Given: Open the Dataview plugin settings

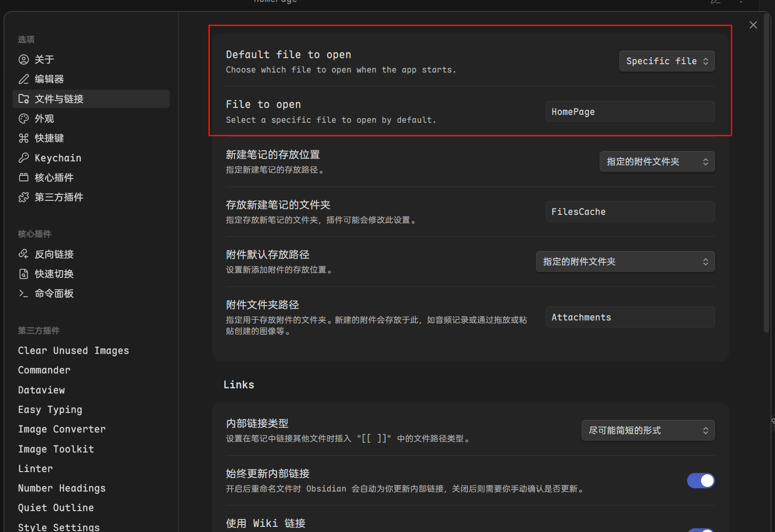Looking at the screenshot, I should coord(41,390).
